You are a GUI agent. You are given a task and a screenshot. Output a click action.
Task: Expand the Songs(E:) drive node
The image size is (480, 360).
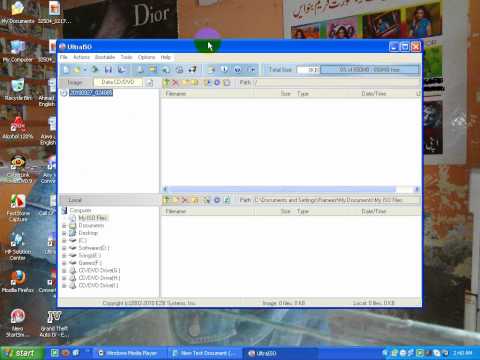point(64,255)
